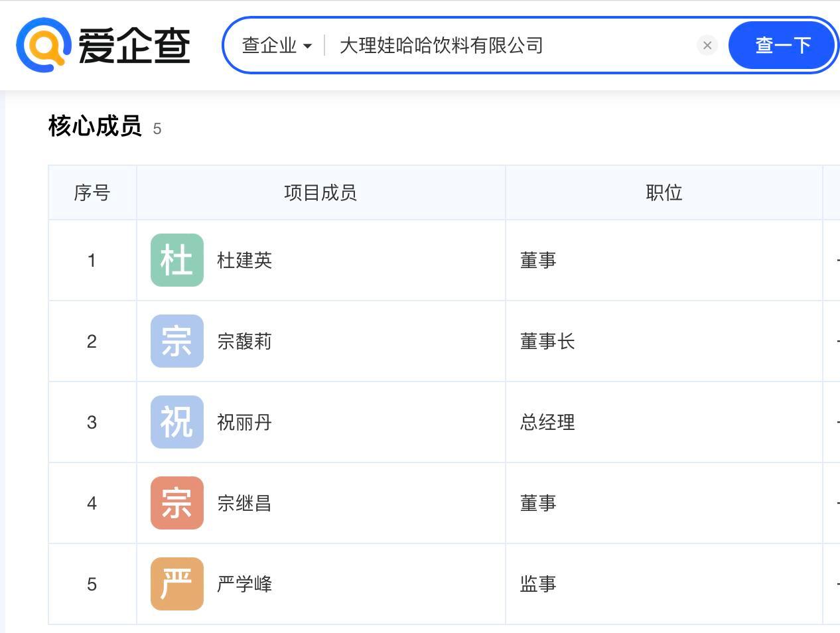Click the red 宗 avatar for 宗继昌
840x633 pixels.
click(177, 503)
